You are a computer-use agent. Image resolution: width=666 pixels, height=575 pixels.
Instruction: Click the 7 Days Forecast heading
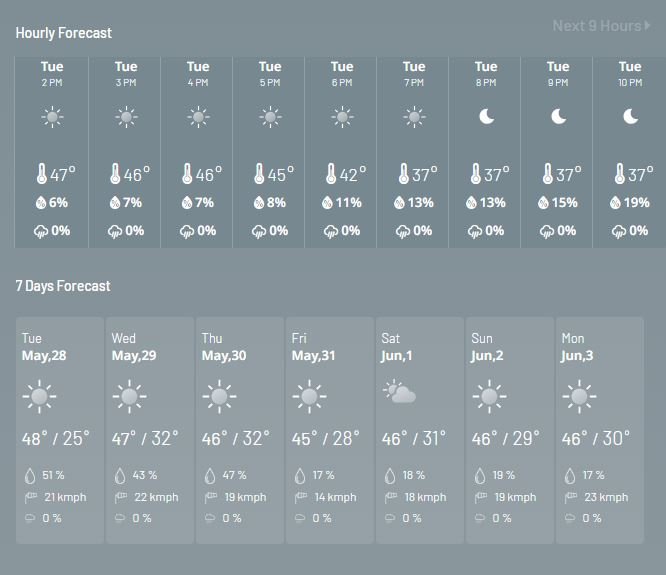[63, 286]
